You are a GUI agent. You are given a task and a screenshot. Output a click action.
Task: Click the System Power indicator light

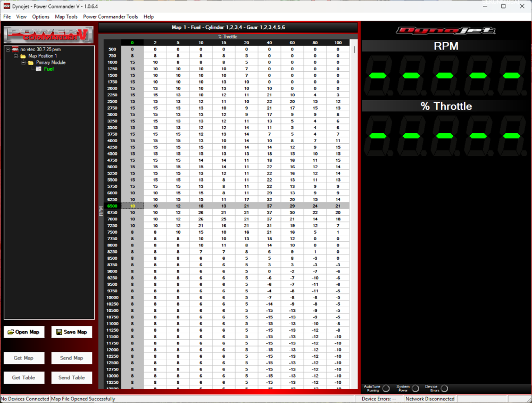point(415,389)
